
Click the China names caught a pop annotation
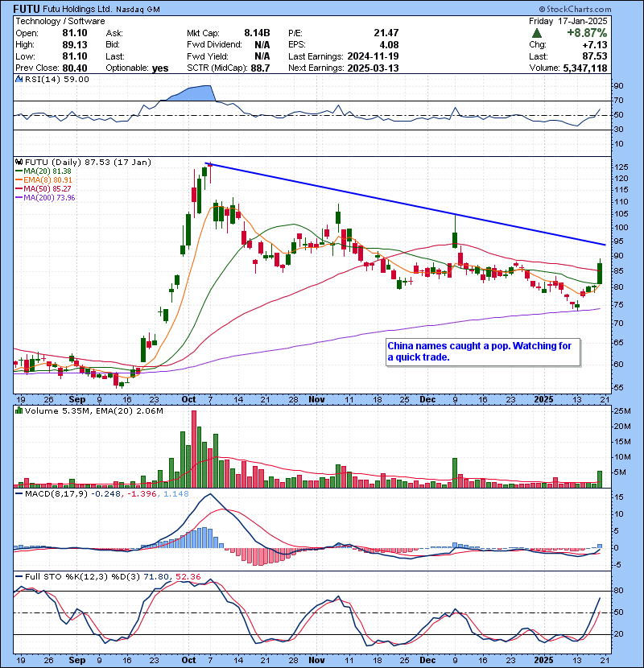(x=483, y=352)
